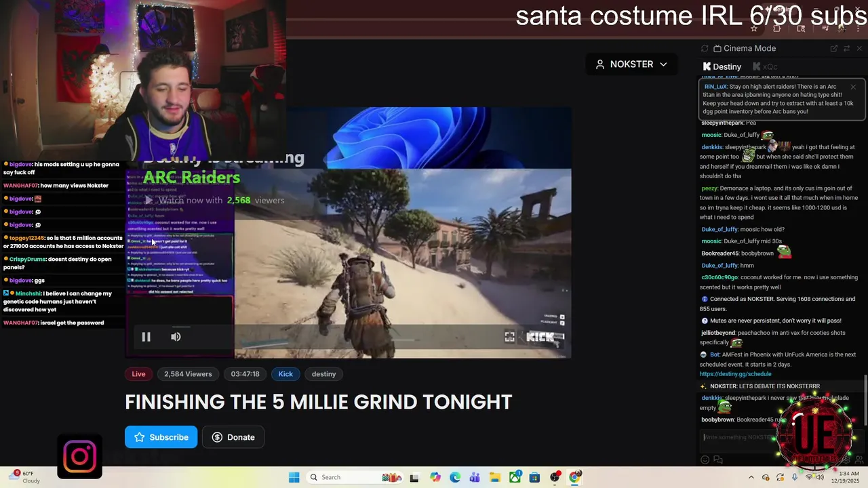Click the Live status badge

tap(138, 374)
